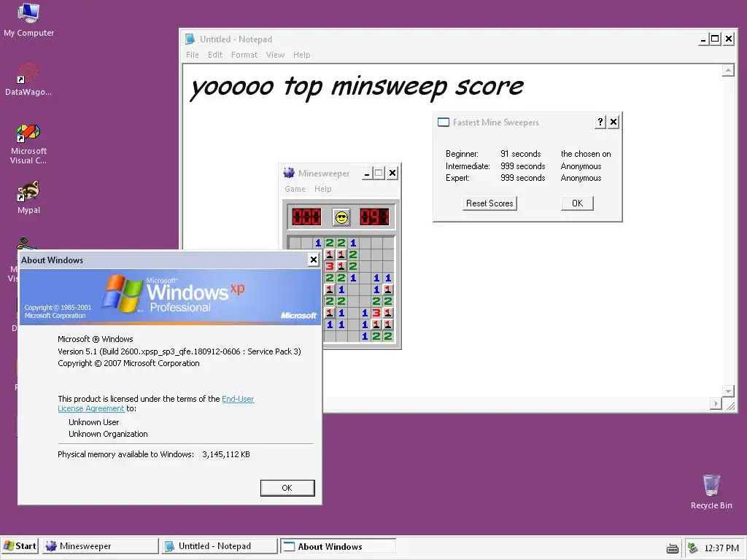Screen dimensions: 747x560
Task: Click the Fastest Mine Sweepers title icon
Action: pos(443,122)
